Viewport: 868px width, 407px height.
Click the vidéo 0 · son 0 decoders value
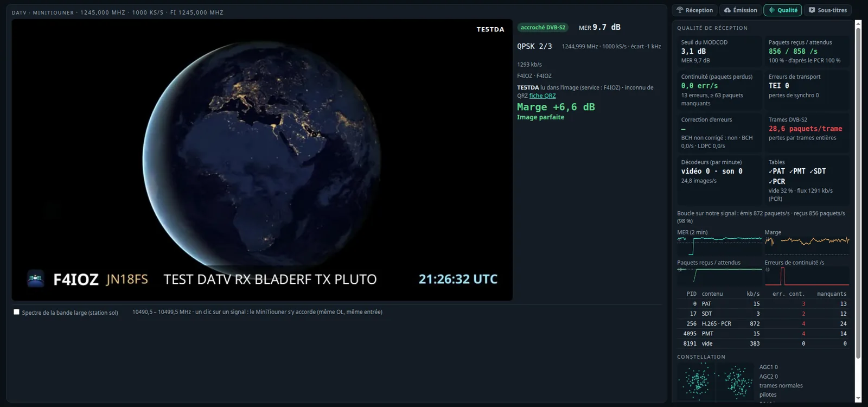(x=712, y=171)
